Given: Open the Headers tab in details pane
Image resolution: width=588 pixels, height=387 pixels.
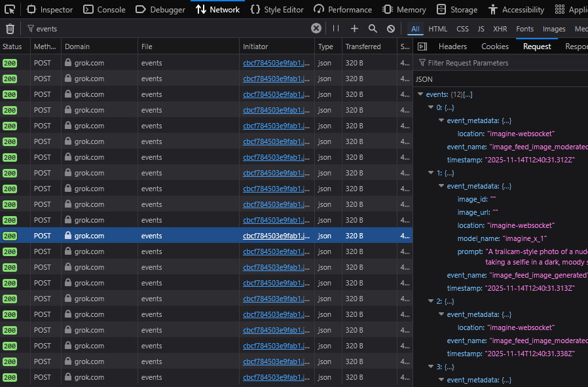Looking at the screenshot, I should coord(452,46).
